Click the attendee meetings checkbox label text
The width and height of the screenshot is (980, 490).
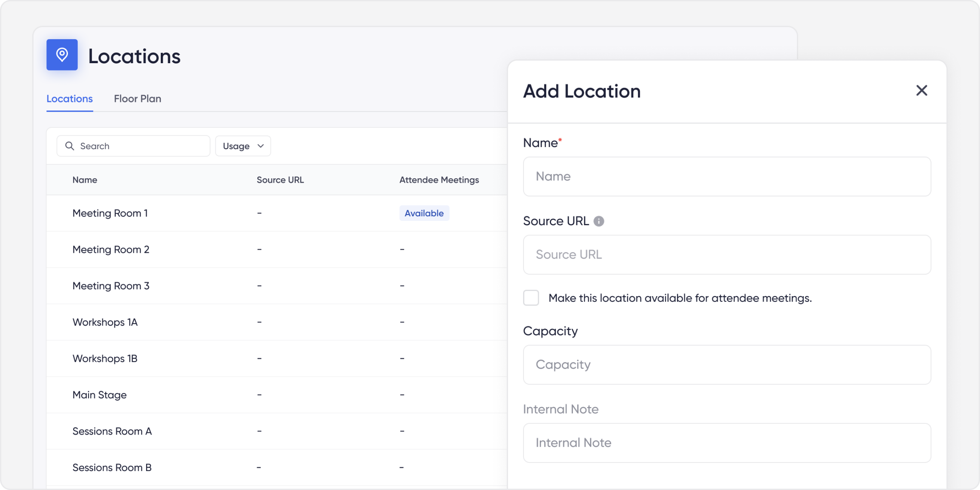click(x=680, y=298)
